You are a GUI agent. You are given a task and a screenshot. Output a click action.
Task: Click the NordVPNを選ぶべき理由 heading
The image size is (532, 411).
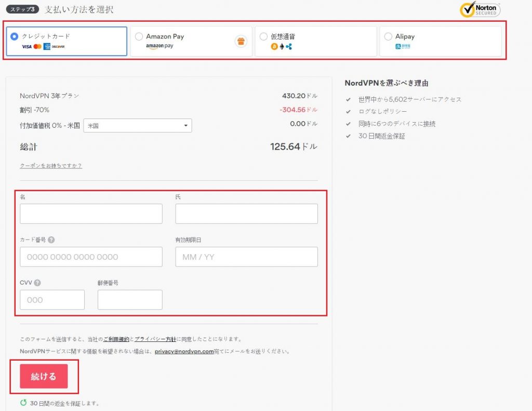(x=387, y=83)
